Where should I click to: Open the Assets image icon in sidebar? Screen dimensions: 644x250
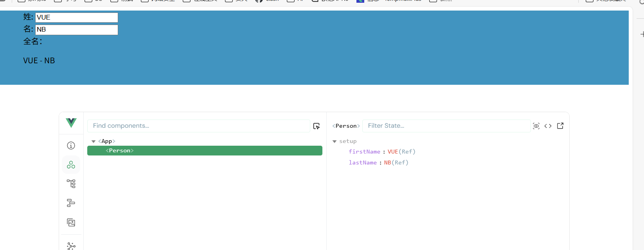(x=71, y=222)
